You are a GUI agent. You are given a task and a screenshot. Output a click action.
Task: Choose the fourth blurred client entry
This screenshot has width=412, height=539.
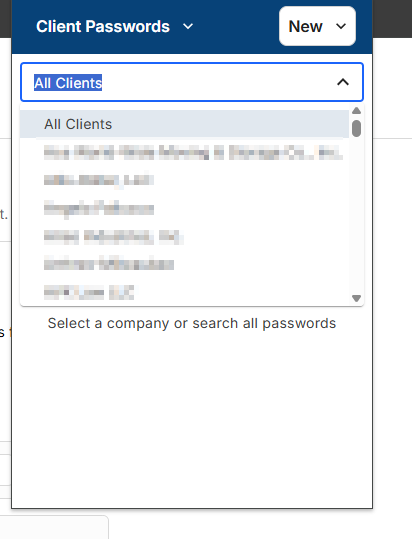pos(184,236)
